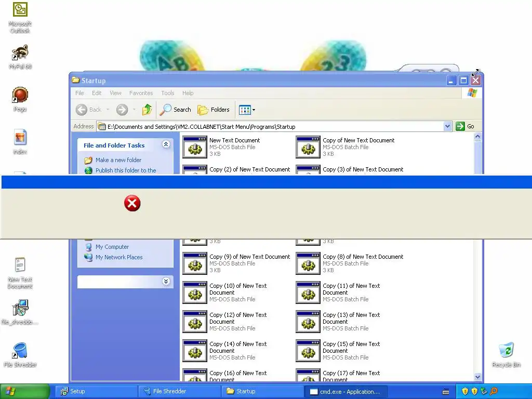Click scrollbar up arrow in file list
532x399 pixels.
[x=478, y=137]
